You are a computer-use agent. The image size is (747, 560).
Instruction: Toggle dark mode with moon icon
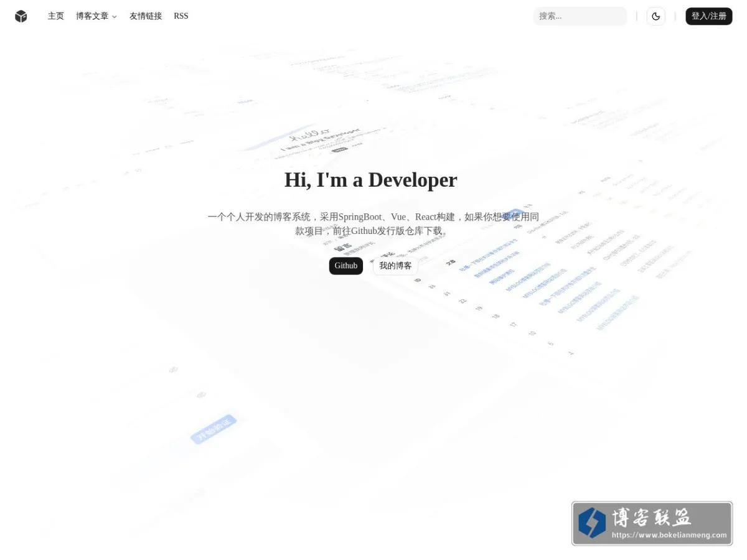(655, 16)
